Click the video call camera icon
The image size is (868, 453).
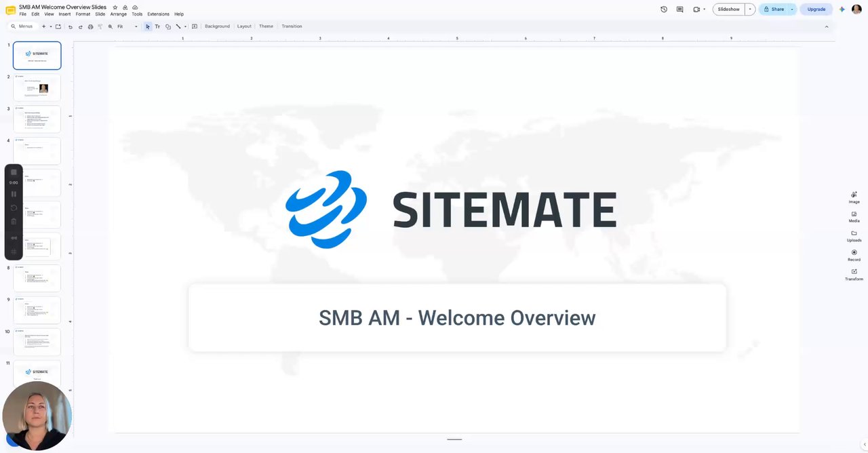pyautogui.click(x=696, y=9)
